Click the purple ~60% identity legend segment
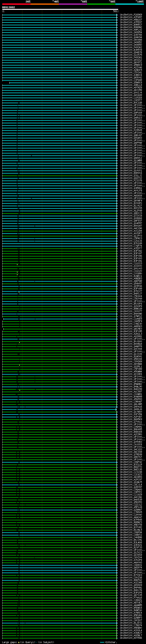This screenshot has height=644, width=146. (73, 4)
